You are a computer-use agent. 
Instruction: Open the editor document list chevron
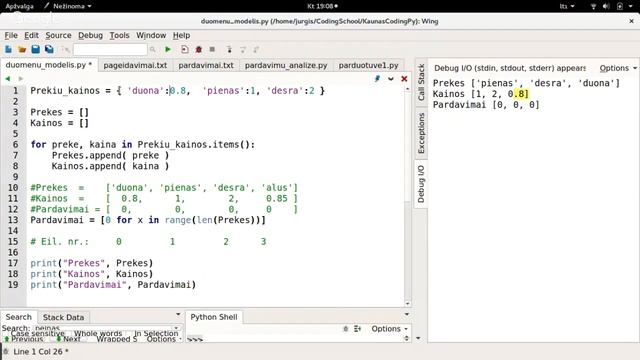point(391,78)
